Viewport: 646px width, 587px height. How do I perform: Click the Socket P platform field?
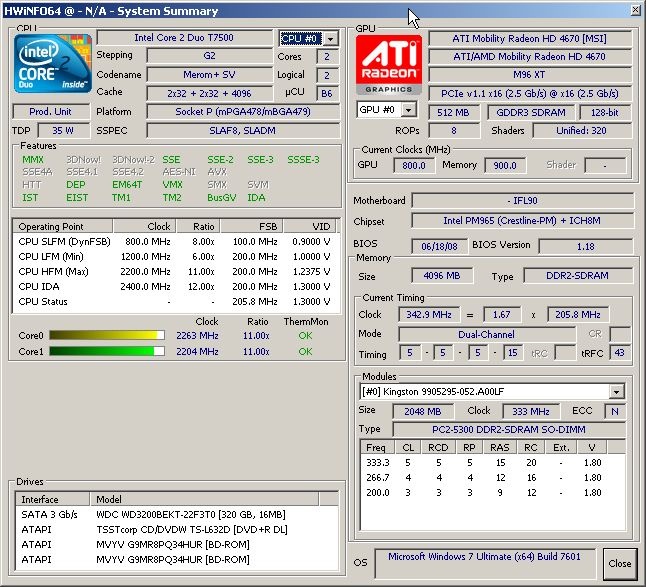[x=243, y=112]
